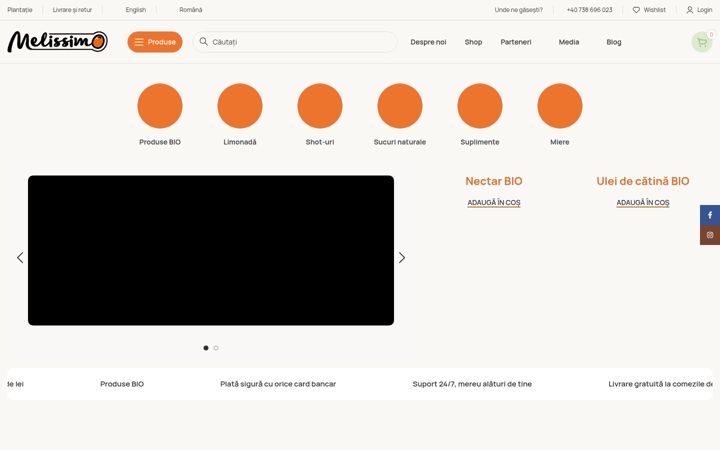Click the main banner slide image

[211, 250]
